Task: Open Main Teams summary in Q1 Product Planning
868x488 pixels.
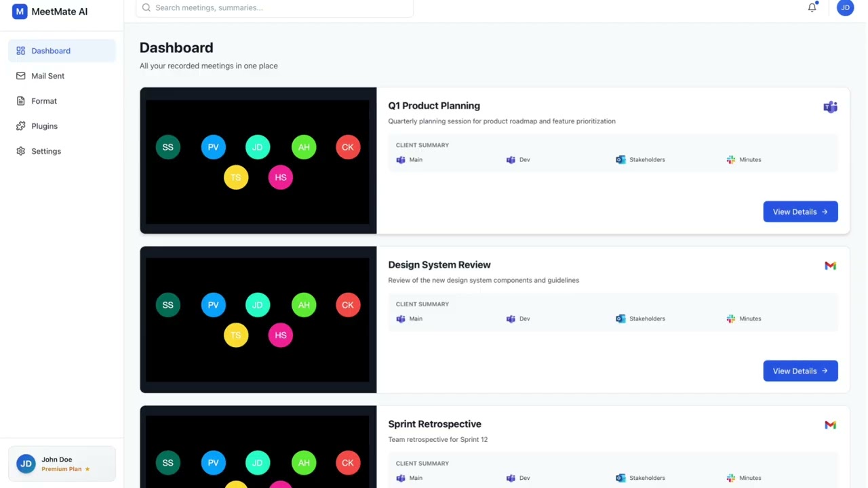Action: tap(410, 160)
